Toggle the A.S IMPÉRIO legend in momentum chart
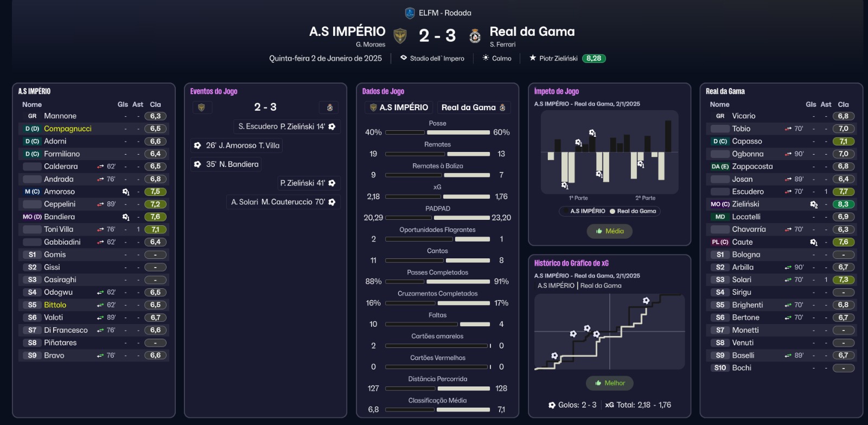Viewport: 868px width, 425px height. click(x=584, y=211)
